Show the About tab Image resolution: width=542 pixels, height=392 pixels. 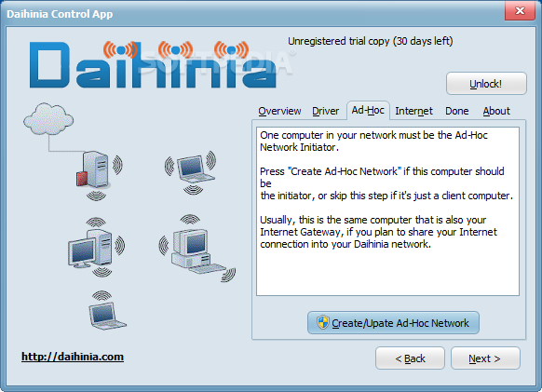click(x=496, y=111)
